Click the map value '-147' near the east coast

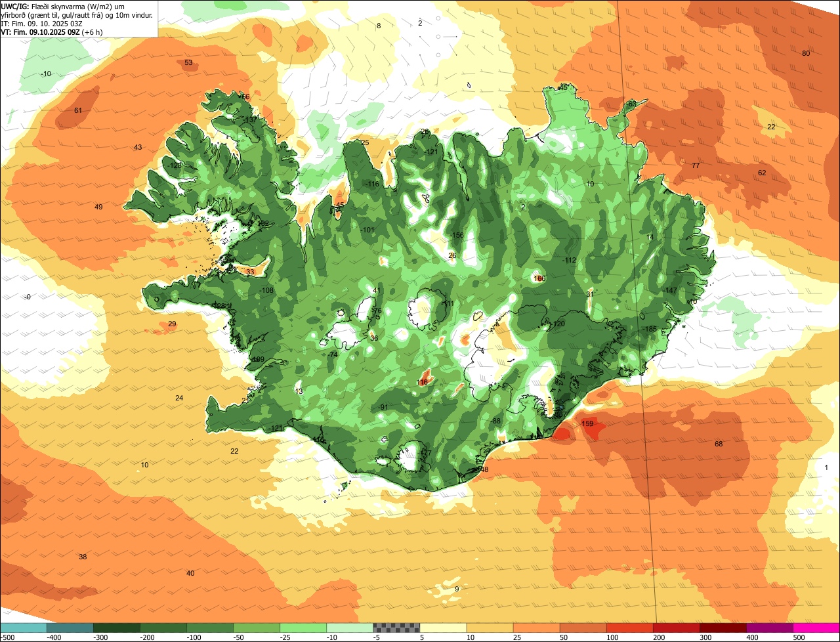(670, 290)
